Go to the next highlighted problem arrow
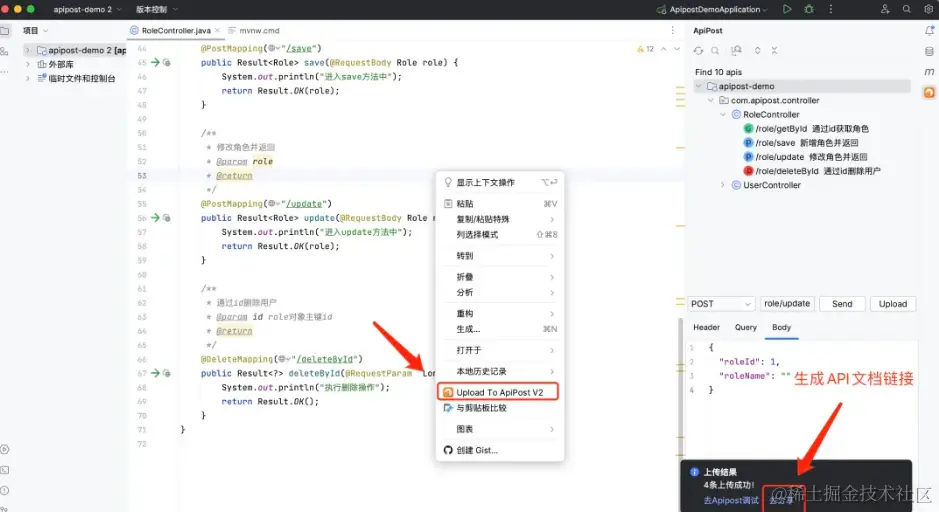The height and width of the screenshot is (512, 939). click(677, 49)
